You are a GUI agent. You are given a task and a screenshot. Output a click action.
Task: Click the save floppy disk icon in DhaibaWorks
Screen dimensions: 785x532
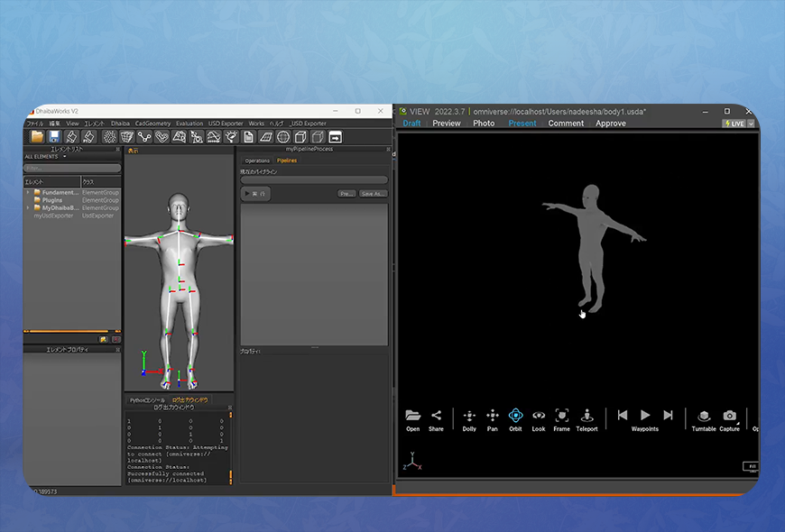(x=54, y=137)
